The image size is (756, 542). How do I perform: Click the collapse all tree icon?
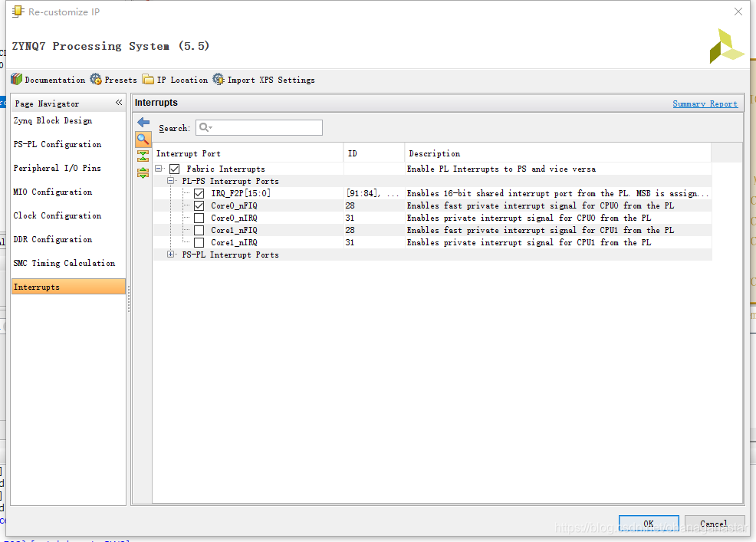tap(143, 156)
